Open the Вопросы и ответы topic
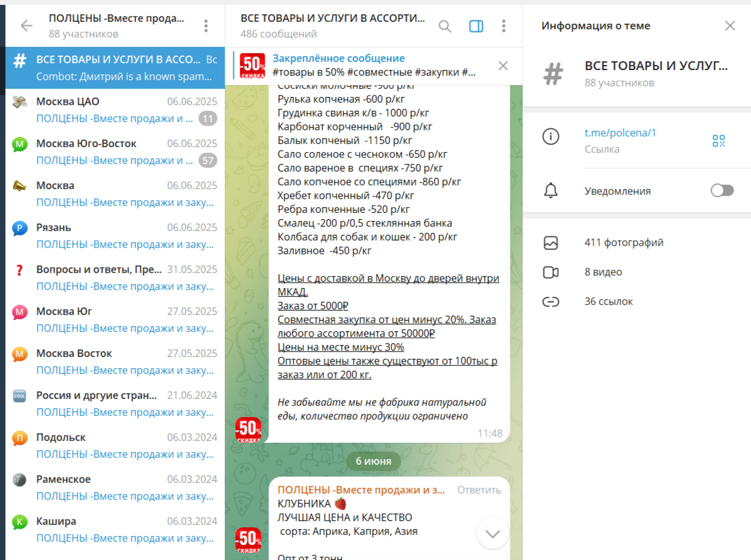 [x=115, y=277]
